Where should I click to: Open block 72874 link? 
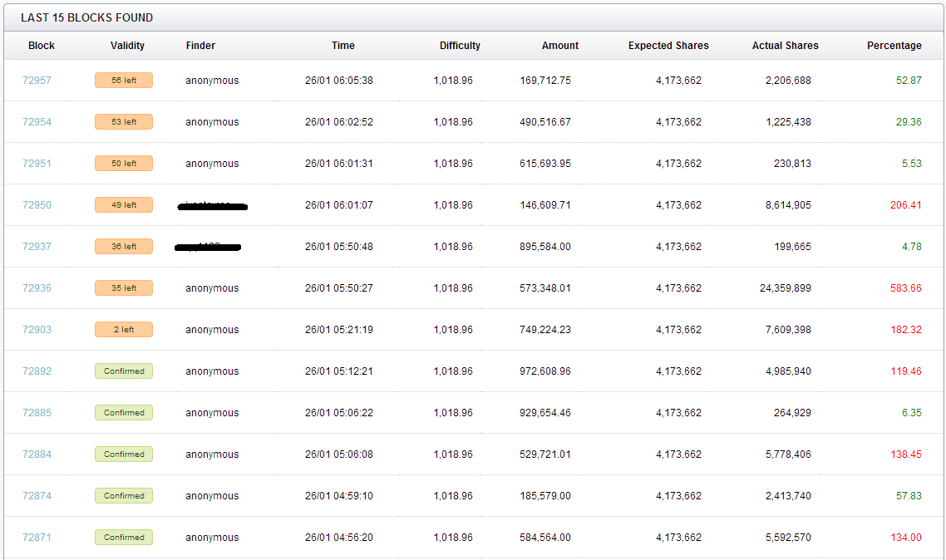click(37, 496)
